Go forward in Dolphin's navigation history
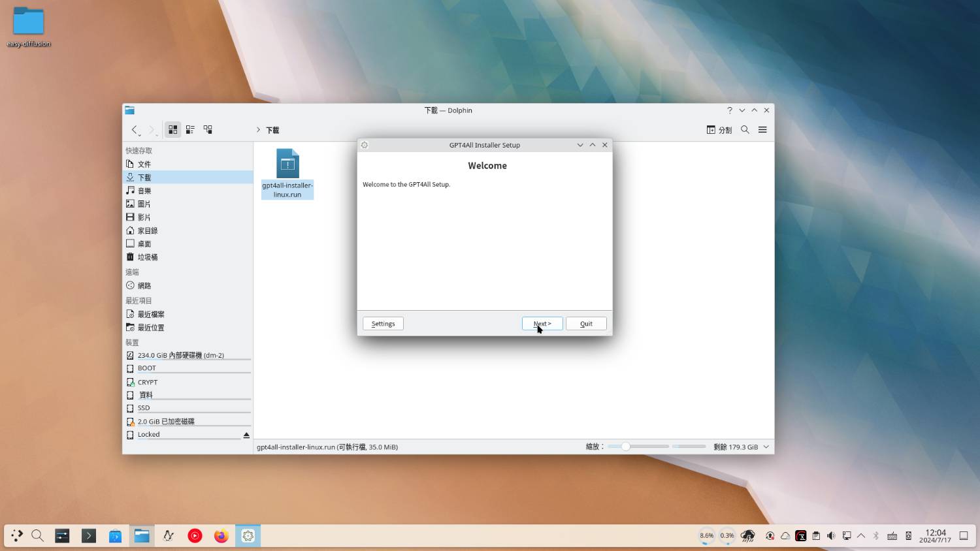The height and width of the screenshot is (551, 980). 152,130
